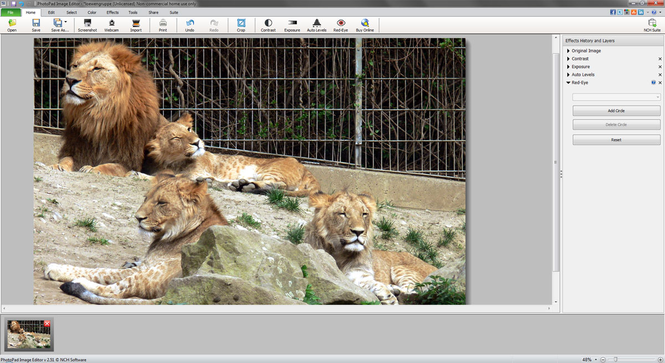Open the Red-Eye circle selection dropdown
Screen dimensions: 665x363
coord(616,97)
